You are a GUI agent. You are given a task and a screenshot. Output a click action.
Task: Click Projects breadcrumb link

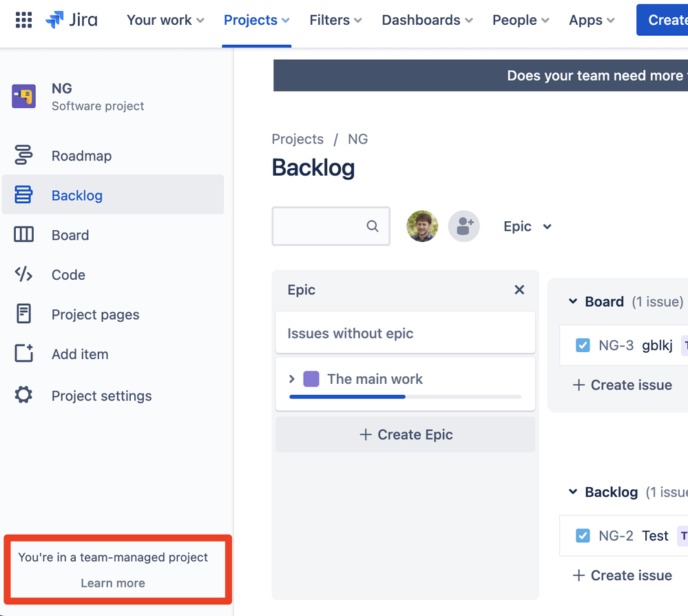[x=298, y=139]
